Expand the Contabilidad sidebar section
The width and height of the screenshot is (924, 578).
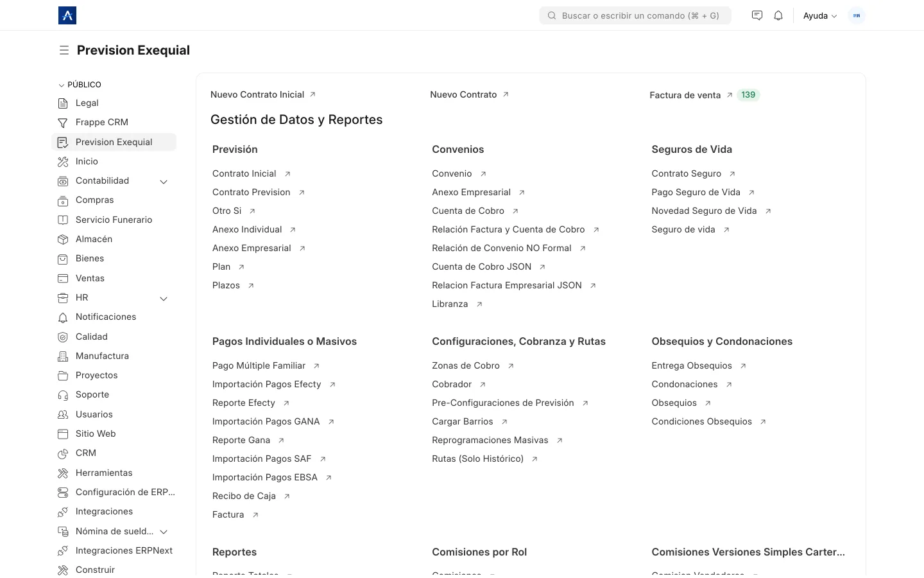[x=164, y=182]
